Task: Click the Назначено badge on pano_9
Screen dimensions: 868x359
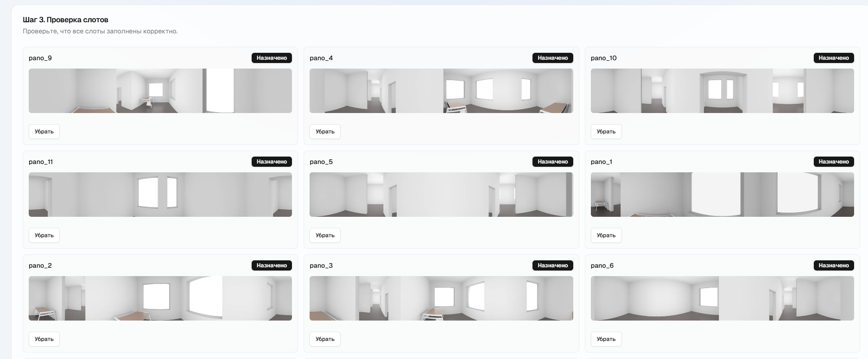Action: [x=272, y=58]
